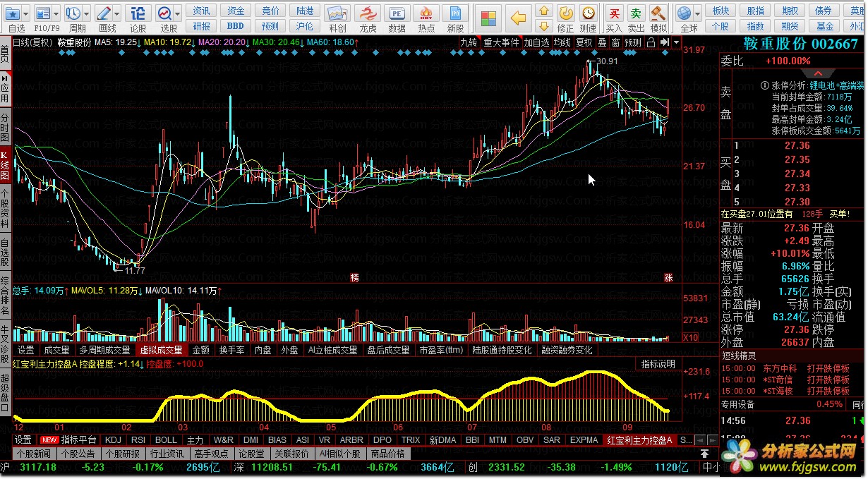Toggle the padlock on chart toolbar
Image resolution: width=868 pixels, height=479 pixels.
tap(651, 42)
